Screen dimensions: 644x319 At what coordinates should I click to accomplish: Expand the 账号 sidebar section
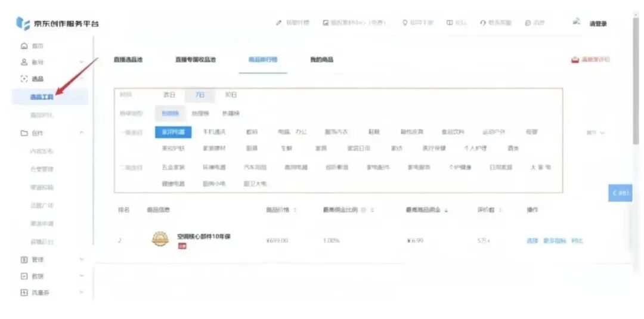pos(81,62)
